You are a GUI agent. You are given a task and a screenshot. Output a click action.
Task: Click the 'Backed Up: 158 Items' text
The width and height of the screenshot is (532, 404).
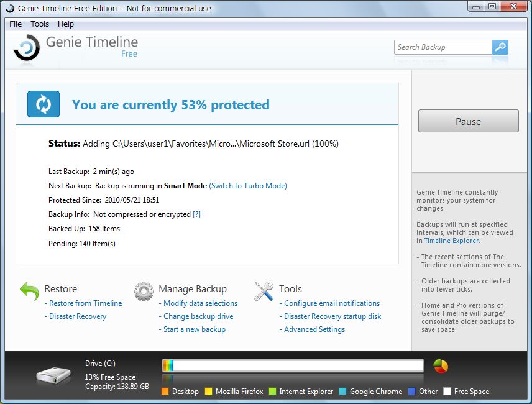tap(84, 229)
